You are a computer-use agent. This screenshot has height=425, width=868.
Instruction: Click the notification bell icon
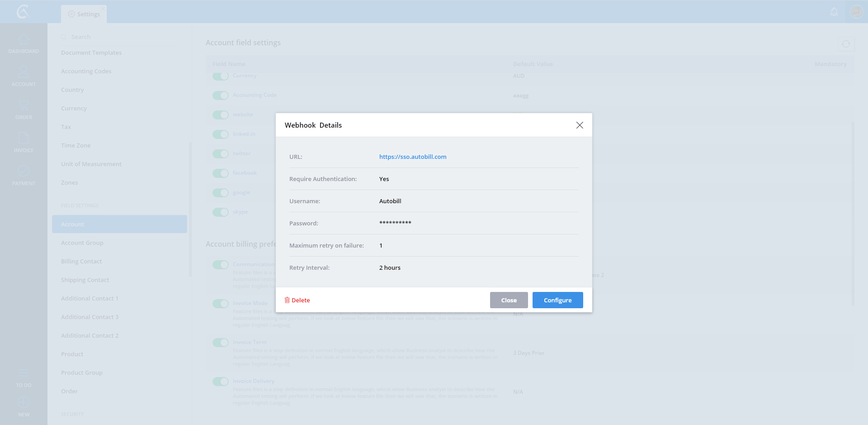point(834,12)
